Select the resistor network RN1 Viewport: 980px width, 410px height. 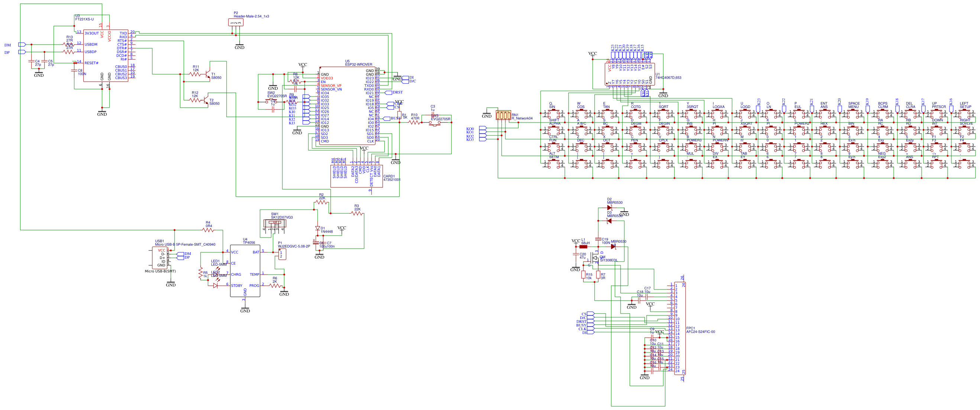coord(504,116)
